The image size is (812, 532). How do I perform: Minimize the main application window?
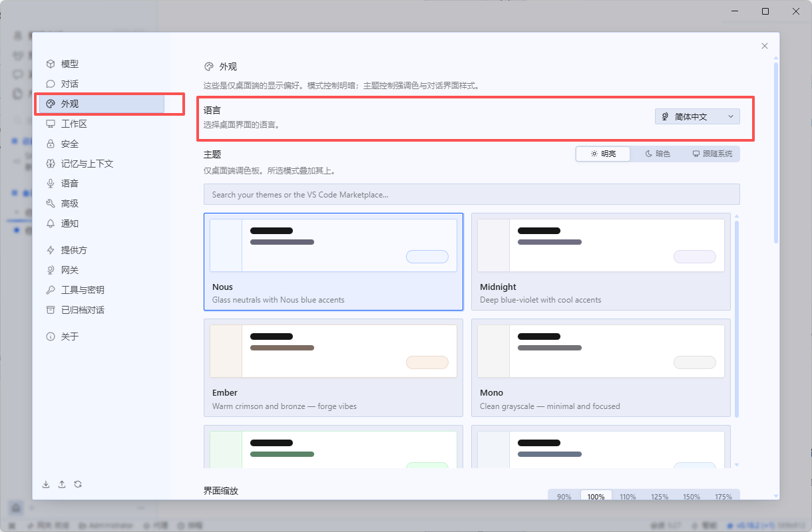(735, 11)
